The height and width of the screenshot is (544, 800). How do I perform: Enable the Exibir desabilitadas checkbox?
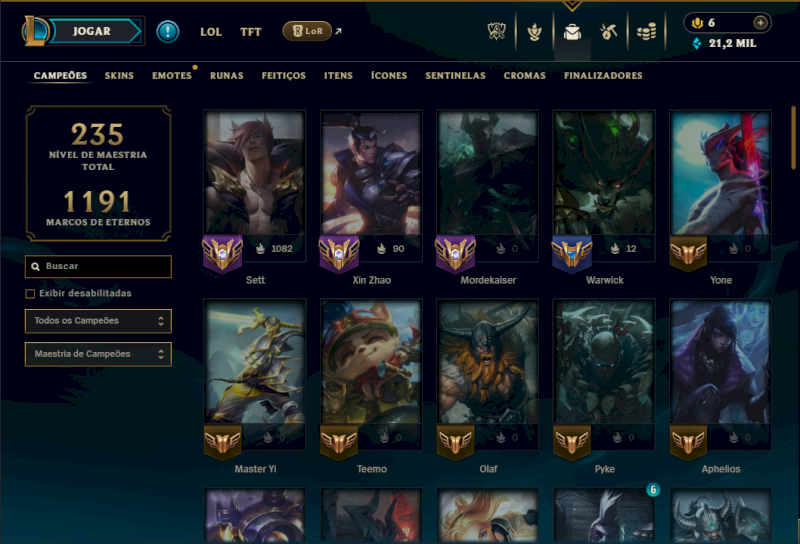pyautogui.click(x=30, y=293)
